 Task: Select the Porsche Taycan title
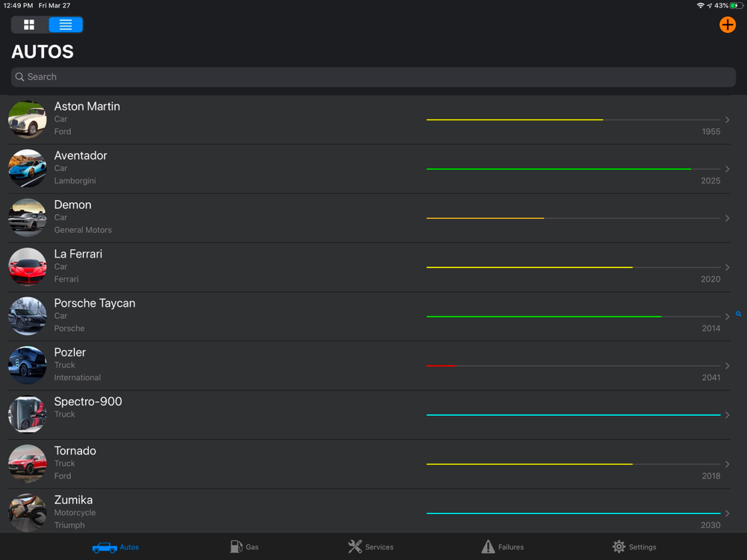[95, 303]
